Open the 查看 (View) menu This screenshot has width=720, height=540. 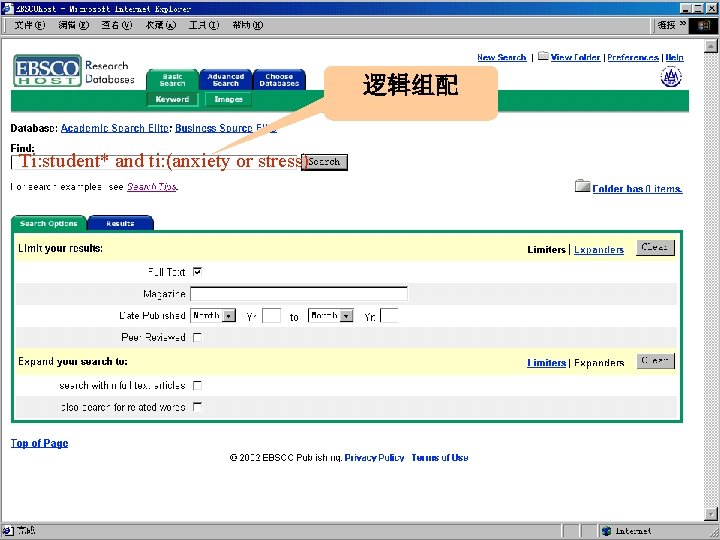(x=117, y=25)
